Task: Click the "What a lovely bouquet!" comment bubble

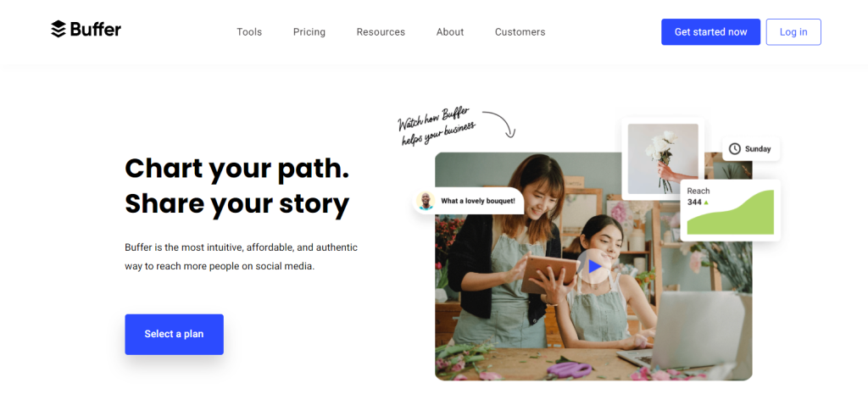Action: coord(468,201)
